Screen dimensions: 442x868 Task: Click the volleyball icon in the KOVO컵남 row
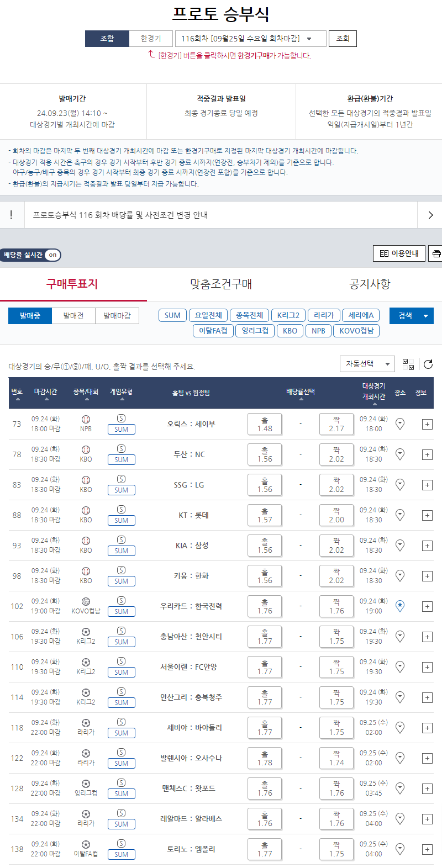coord(86,601)
